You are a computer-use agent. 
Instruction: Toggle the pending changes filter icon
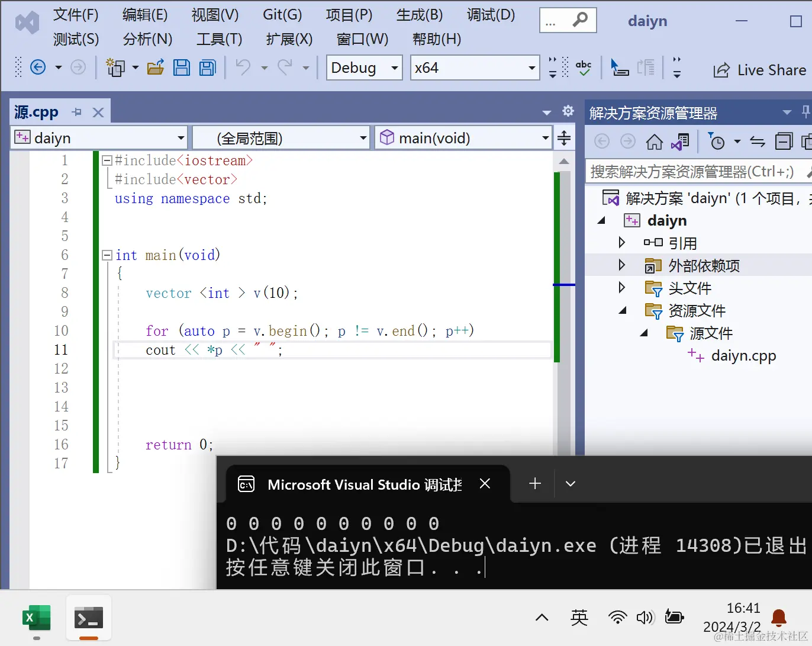coord(717,142)
